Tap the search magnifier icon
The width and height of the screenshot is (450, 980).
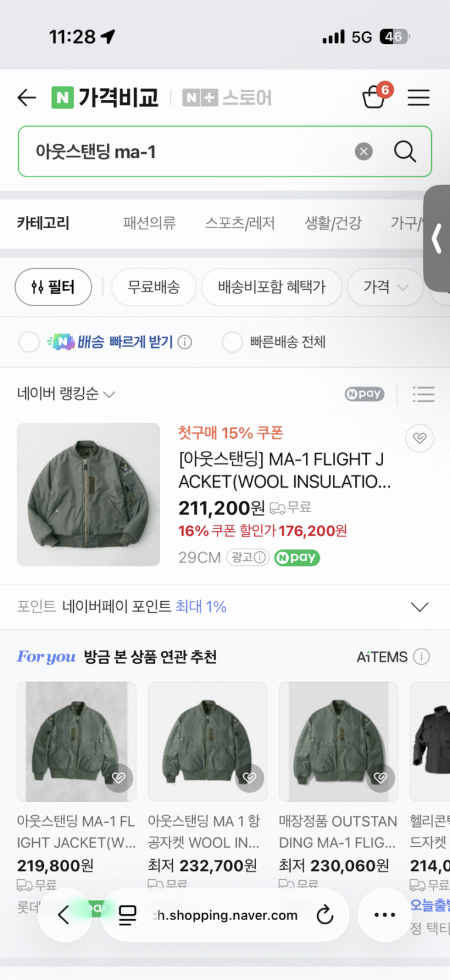[x=404, y=151]
